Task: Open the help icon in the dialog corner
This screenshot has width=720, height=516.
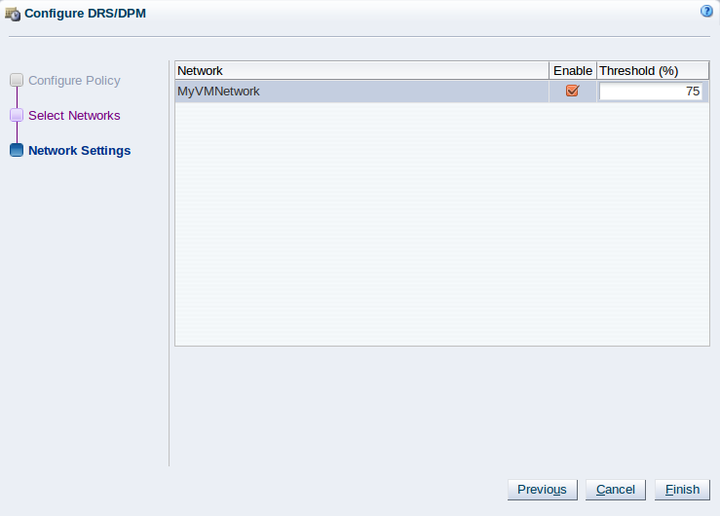Action: [706, 11]
